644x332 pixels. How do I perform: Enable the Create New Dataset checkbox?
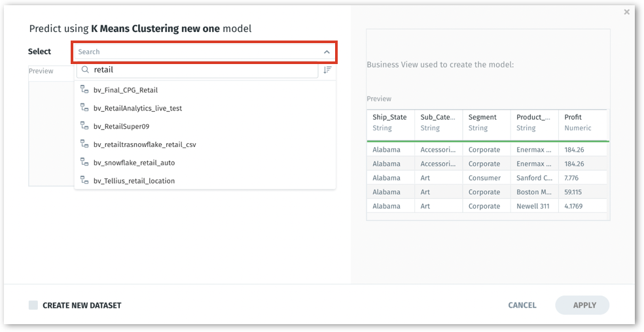click(33, 305)
